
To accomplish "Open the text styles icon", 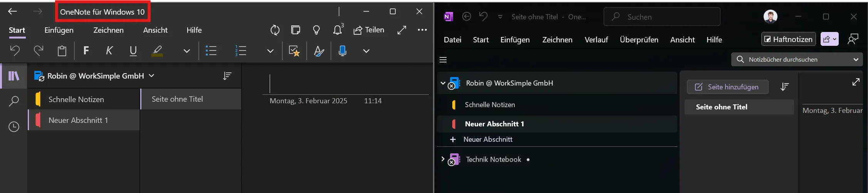I will 319,51.
